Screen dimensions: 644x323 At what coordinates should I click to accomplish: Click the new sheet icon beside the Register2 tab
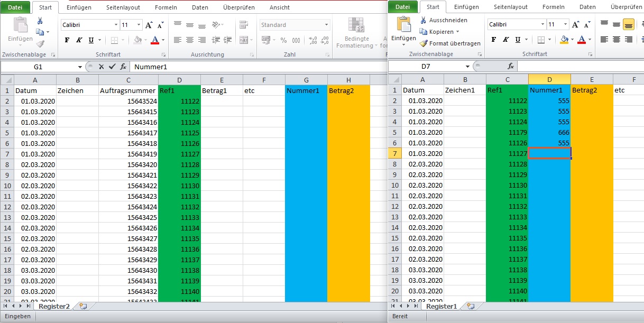pyautogui.click(x=82, y=306)
